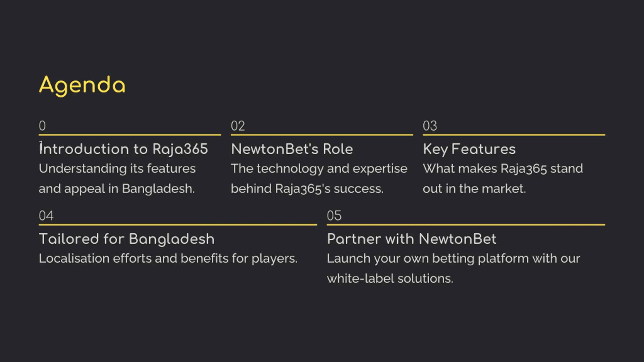The width and height of the screenshot is (644, 362).
Task: Select the Introduction to Raja365 heading
Action: tap(123, 149)
